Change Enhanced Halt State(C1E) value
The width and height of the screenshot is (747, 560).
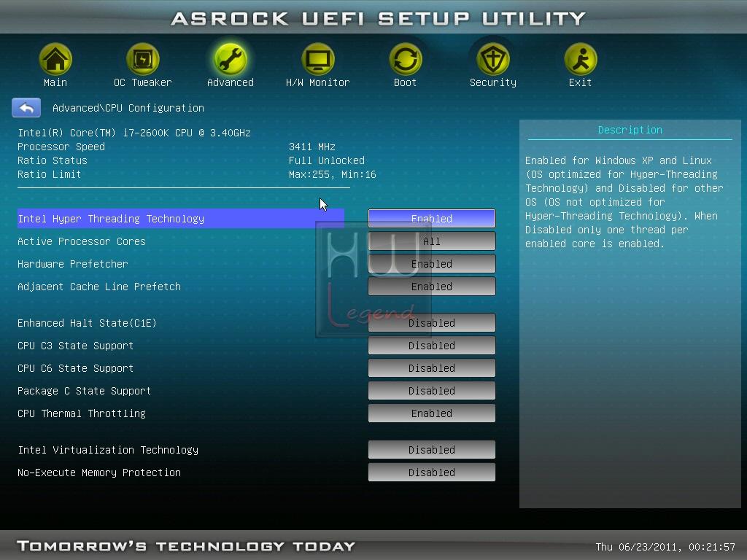pyautogui.click(x=432, y=323)
